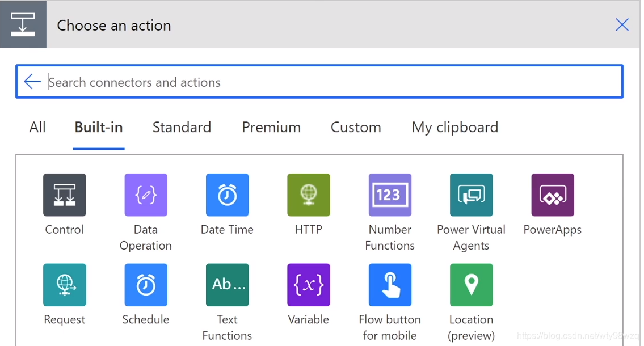Switch to the All tab

point(37,128)
